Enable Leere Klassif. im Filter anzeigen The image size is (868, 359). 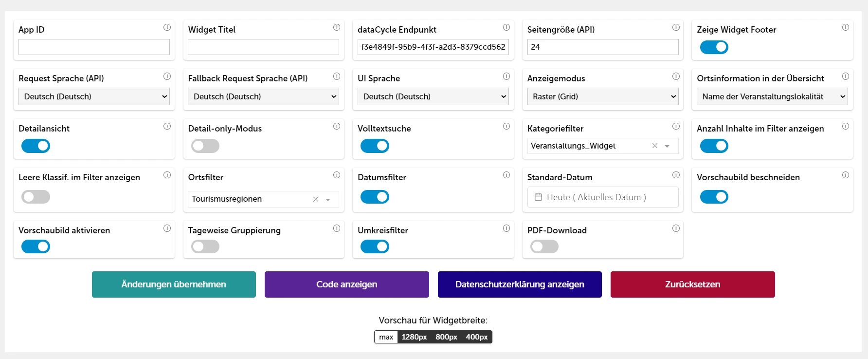click(x=36, y=197)
